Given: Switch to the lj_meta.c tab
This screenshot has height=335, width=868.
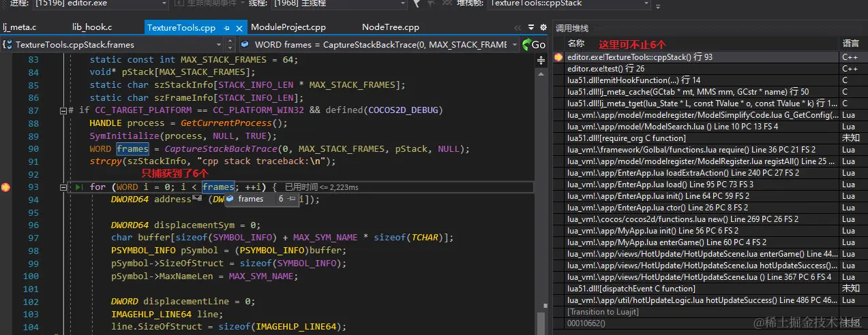Looking at the screenshot, I should 19,28.
